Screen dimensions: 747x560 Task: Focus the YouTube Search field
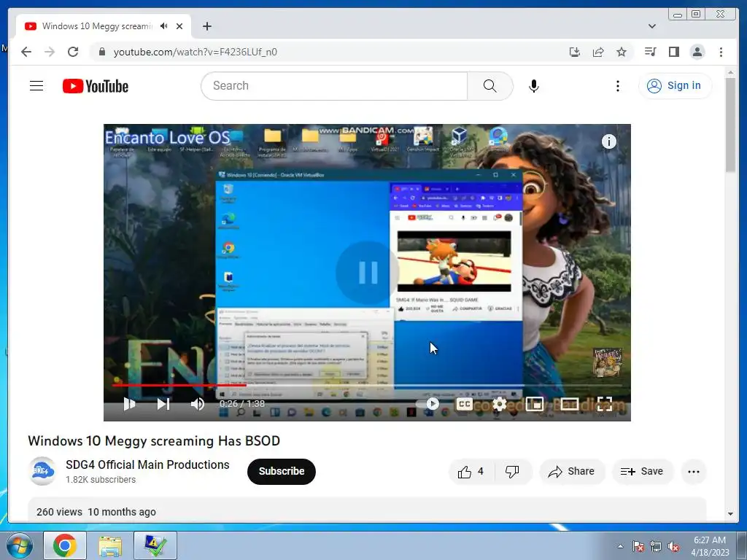pyautogui.click(x=334, y=86)
